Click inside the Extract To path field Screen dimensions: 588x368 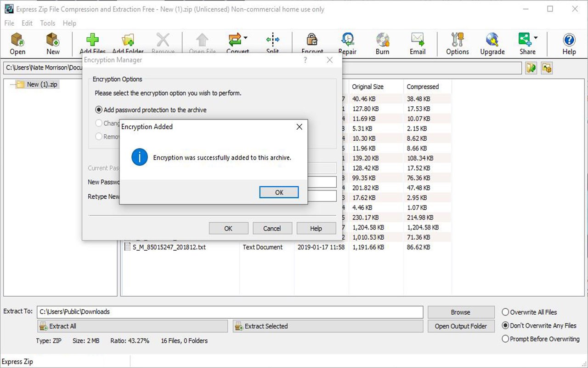click(230, 312)
